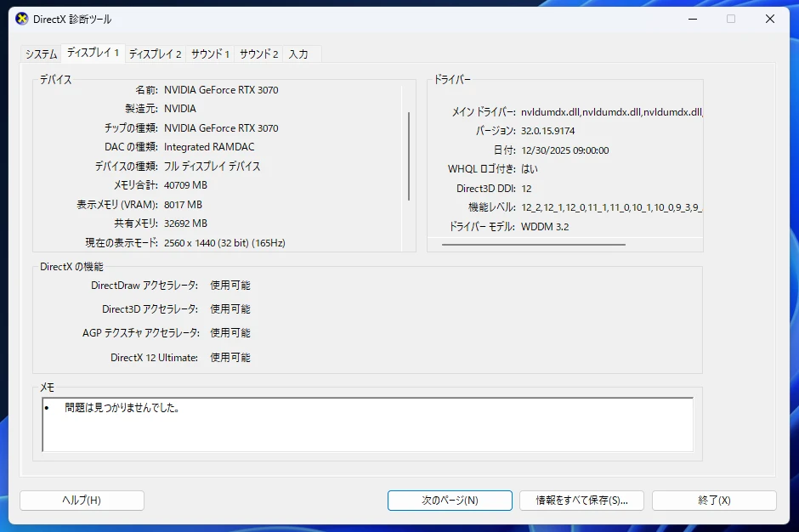Screen dimensions: 799x532
Task: Click the 現在の表示モード value 2560 x 1440
Action: 224,243
